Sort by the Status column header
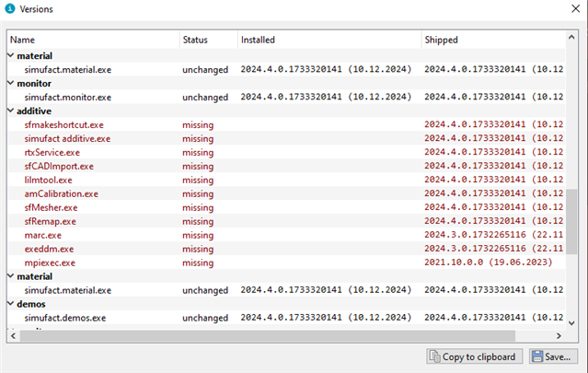Screen dimensions: 588x373 tap(209, 40)
